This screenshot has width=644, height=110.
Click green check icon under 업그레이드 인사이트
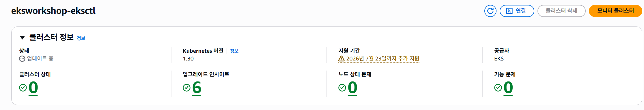click(186, 88)
